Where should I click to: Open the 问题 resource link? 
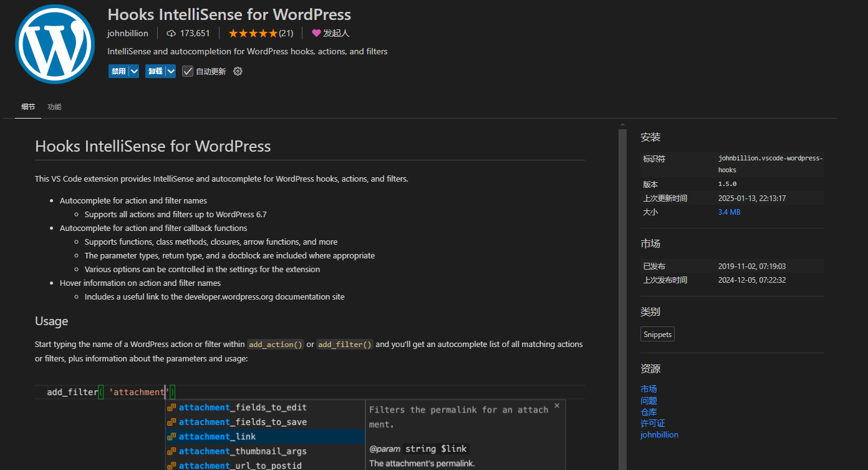(x=649, y=401)
